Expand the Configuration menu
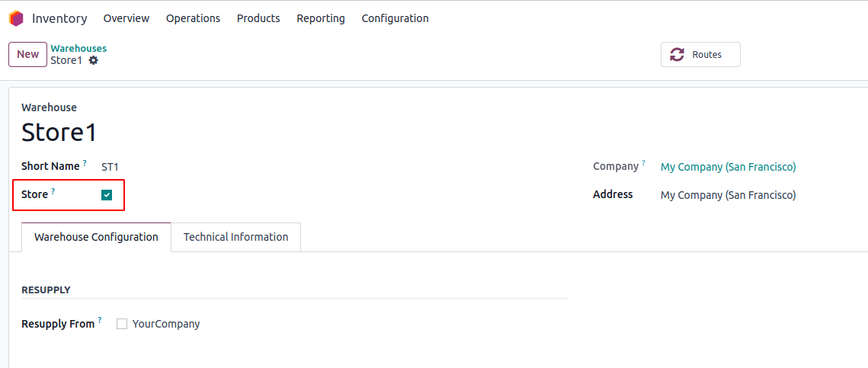 pos(396,18)
